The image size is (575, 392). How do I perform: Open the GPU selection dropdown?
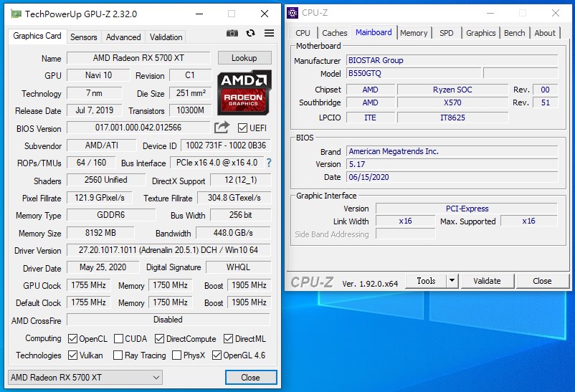[x=85, y=378]
